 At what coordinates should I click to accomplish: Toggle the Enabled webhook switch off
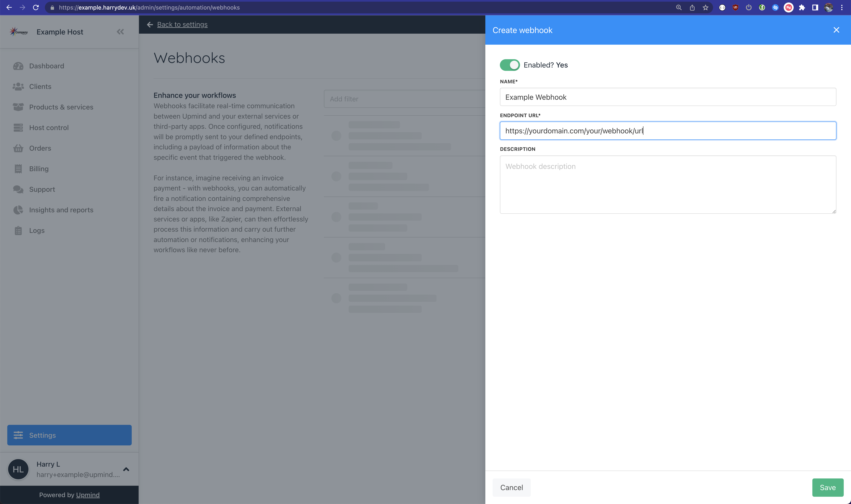pos(509,65)
